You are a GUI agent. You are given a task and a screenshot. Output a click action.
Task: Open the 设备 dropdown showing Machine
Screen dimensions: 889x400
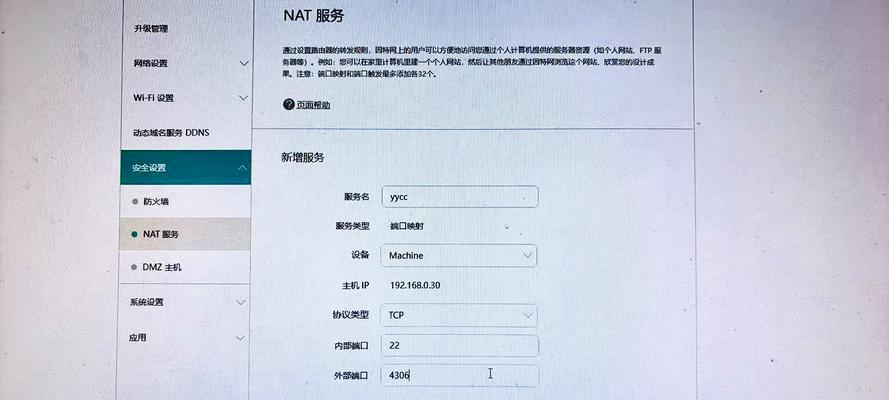459,256
